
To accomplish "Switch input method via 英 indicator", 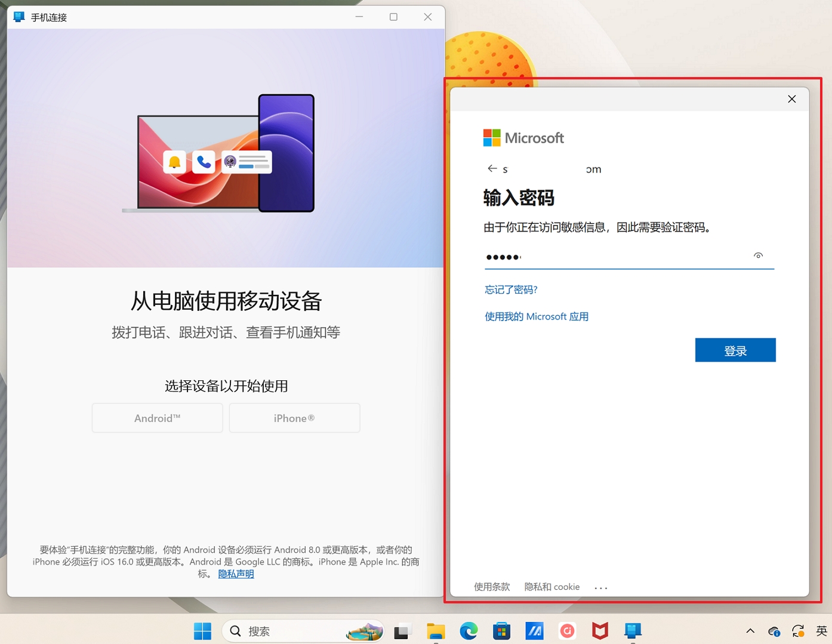I will point(821,631).
